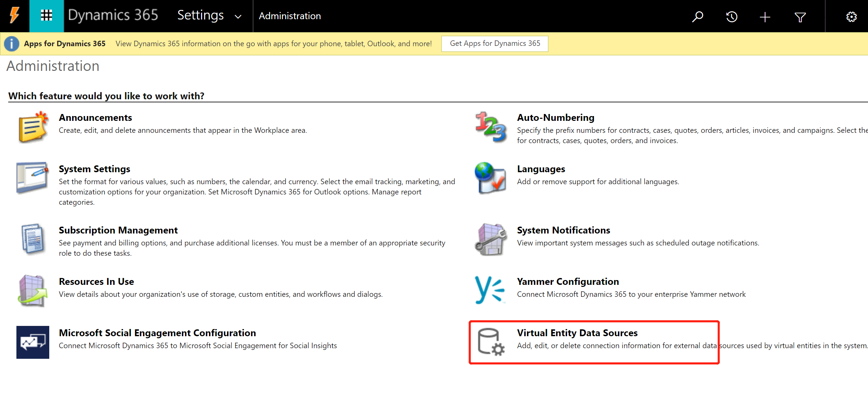
Task: Open the global Search magnifier
Action: 698,16
